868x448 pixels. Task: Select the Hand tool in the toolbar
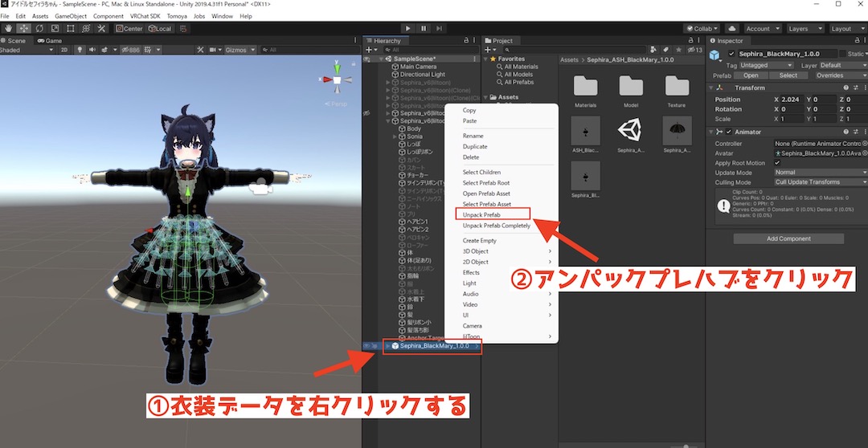click(8, 28)
